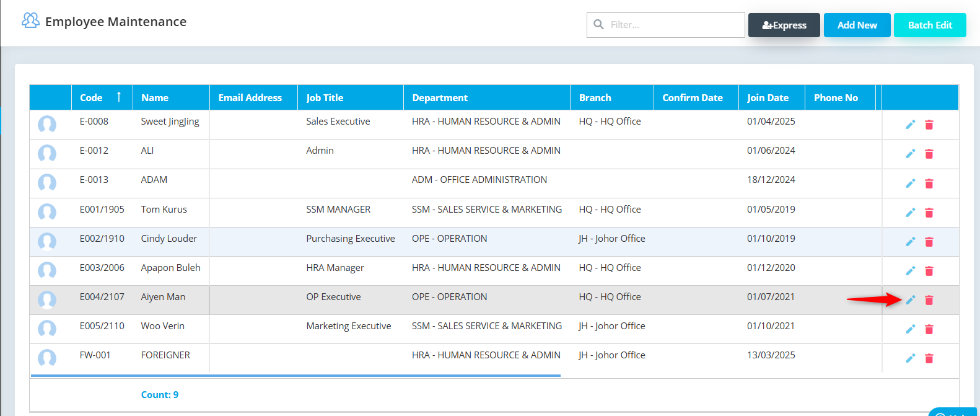Click the Employee Maintenance people icon
Image resolution: width=980 pixels, height=416 pixels.
30,20
